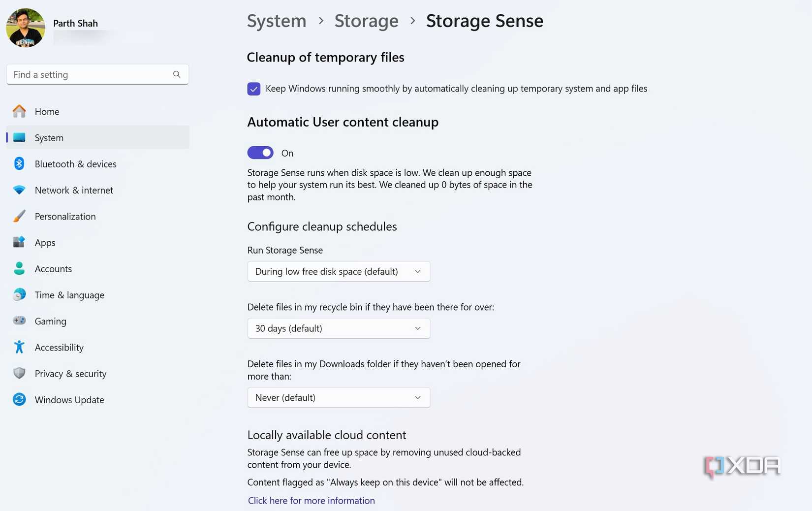Screen dimensions: 812x511
Task: Navigate to Storage in the breadcrumb
Action: click(x=366, y=21)
